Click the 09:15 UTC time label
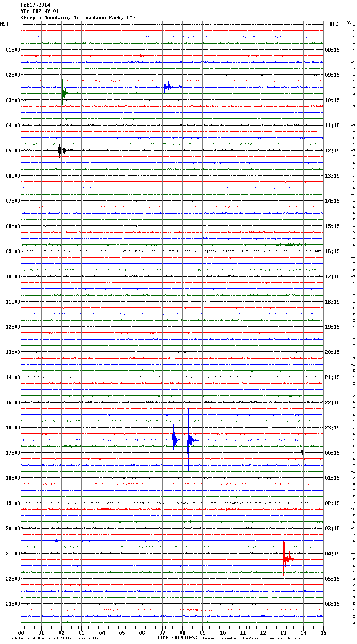The height and width of the screenshot is (644, 357). 332,75
